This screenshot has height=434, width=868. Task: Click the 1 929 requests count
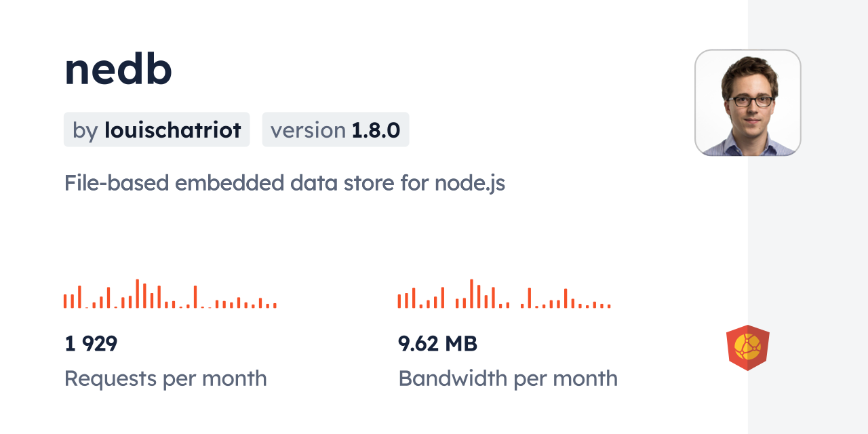(x=91, y=344)
